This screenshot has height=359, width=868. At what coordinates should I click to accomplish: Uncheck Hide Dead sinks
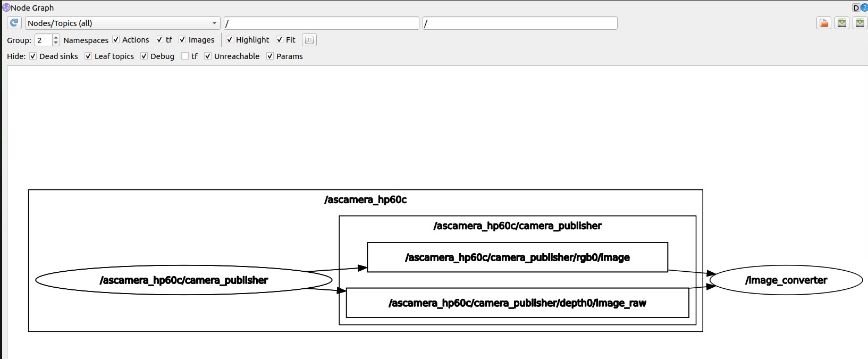pos(33,56)
